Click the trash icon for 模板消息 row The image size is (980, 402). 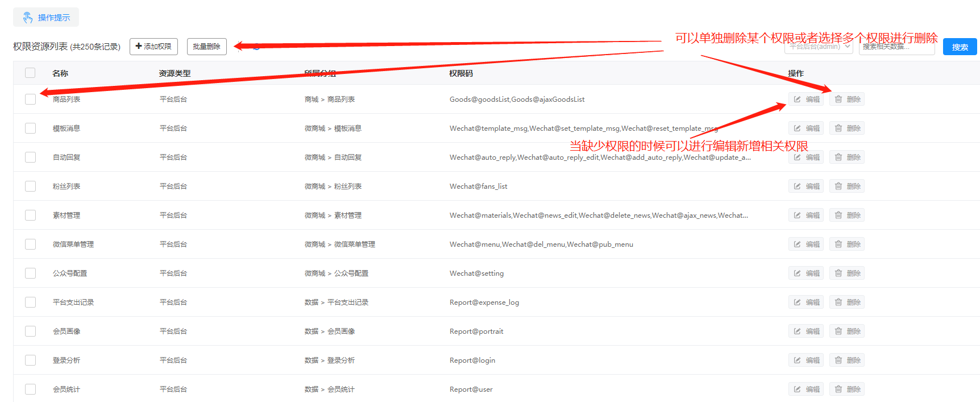(x=838, y=129)
